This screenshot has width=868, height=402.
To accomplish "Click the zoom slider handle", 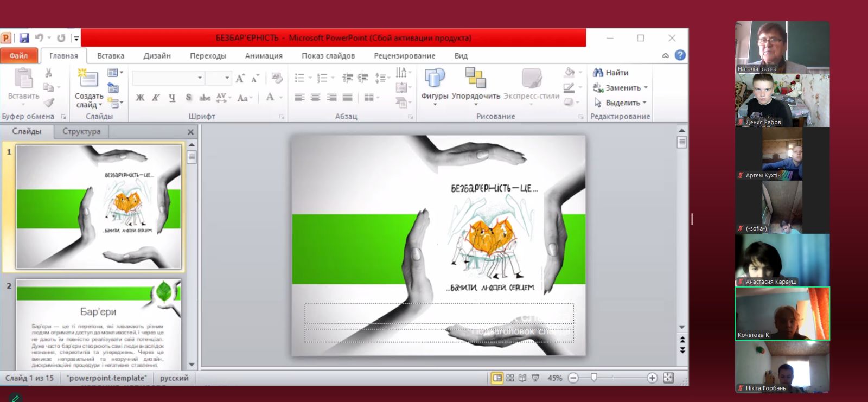I will (x=594, y=378).
